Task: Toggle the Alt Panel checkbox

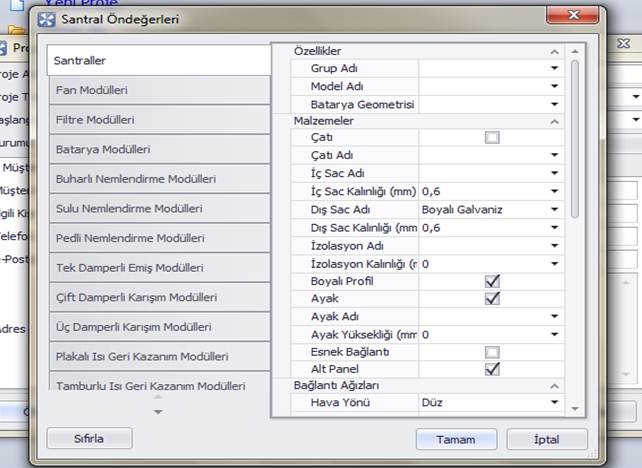Action: pyautogui.click(x=492, y=369)
